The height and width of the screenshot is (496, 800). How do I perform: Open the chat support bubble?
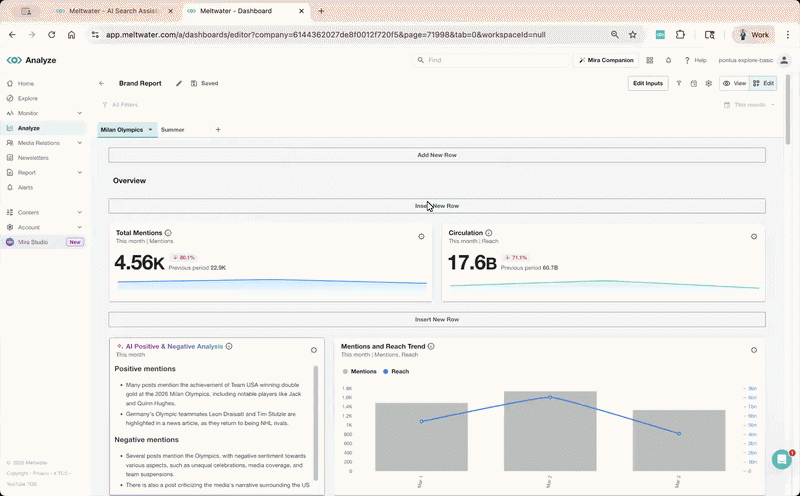pyautogui.click(x=782, y=459)
